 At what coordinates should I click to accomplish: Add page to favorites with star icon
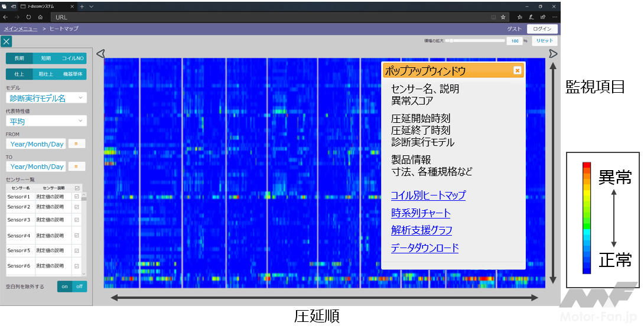point(503,17)
